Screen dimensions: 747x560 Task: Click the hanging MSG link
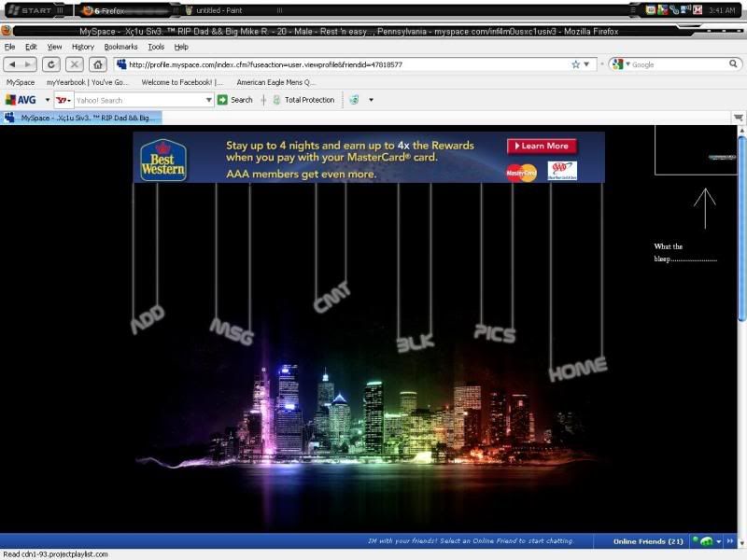point(232,331)
